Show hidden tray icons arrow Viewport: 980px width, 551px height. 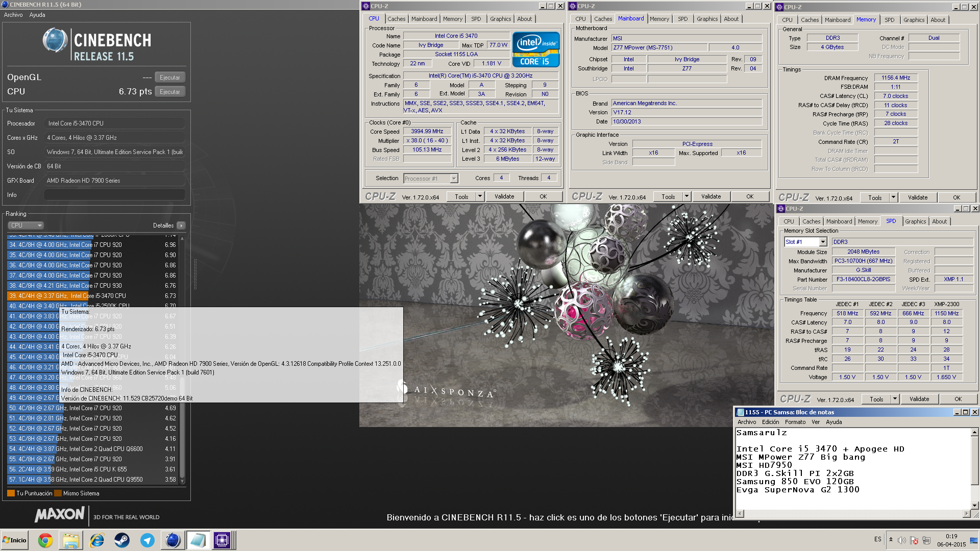pyautogui.click(x=891, y=540)
